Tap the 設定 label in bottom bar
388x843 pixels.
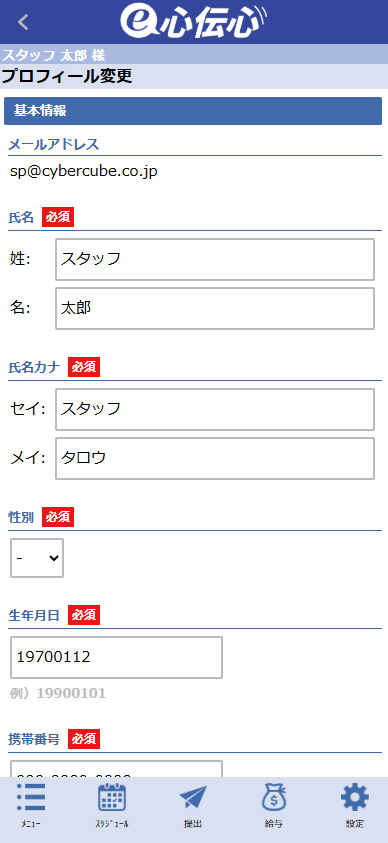(x=355, y=824)
